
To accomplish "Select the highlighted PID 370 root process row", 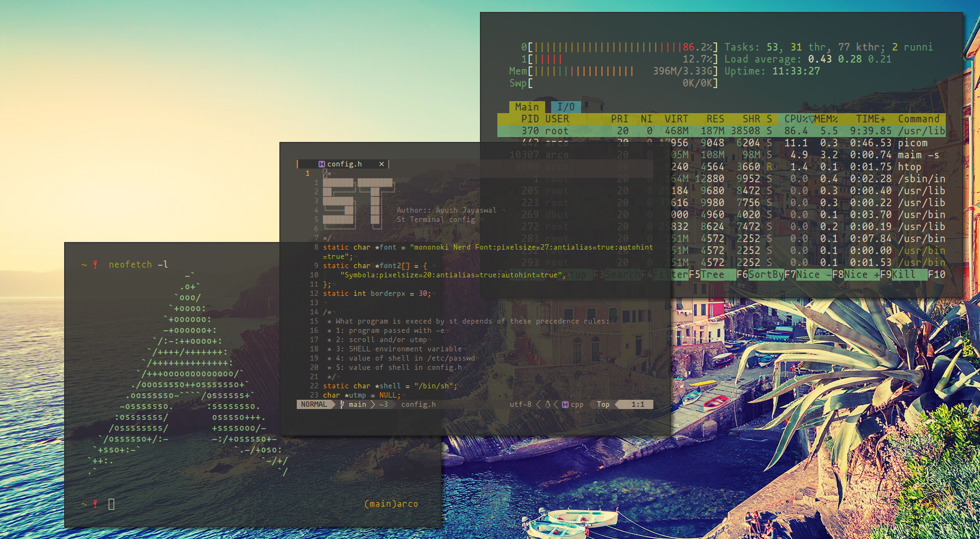I will pyautogui.click(x=721, y=131).
